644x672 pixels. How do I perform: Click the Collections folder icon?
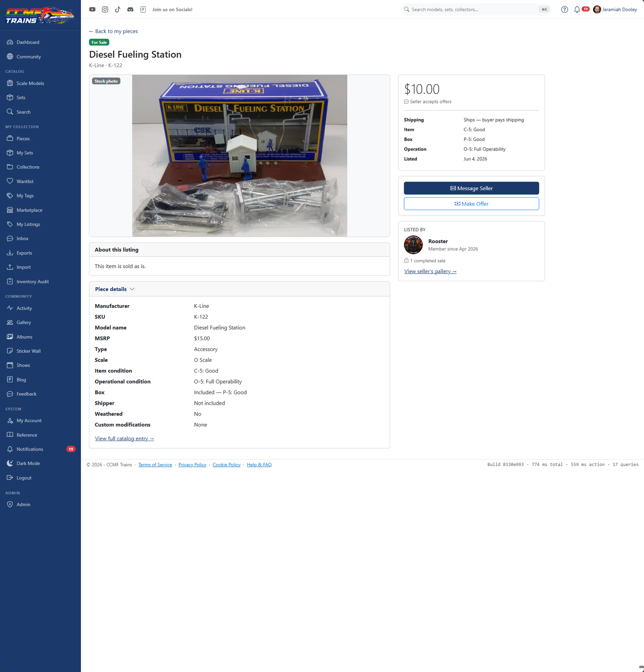(10, 167)
